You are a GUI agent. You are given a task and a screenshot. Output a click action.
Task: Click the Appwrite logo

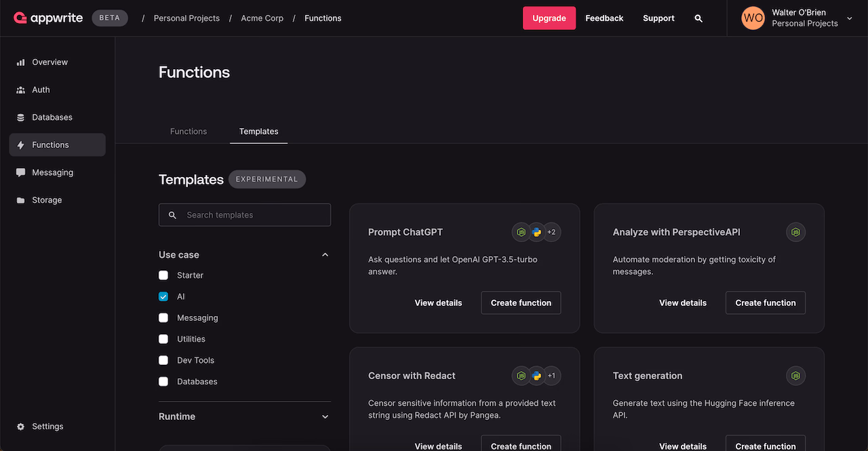coord(49,18)
